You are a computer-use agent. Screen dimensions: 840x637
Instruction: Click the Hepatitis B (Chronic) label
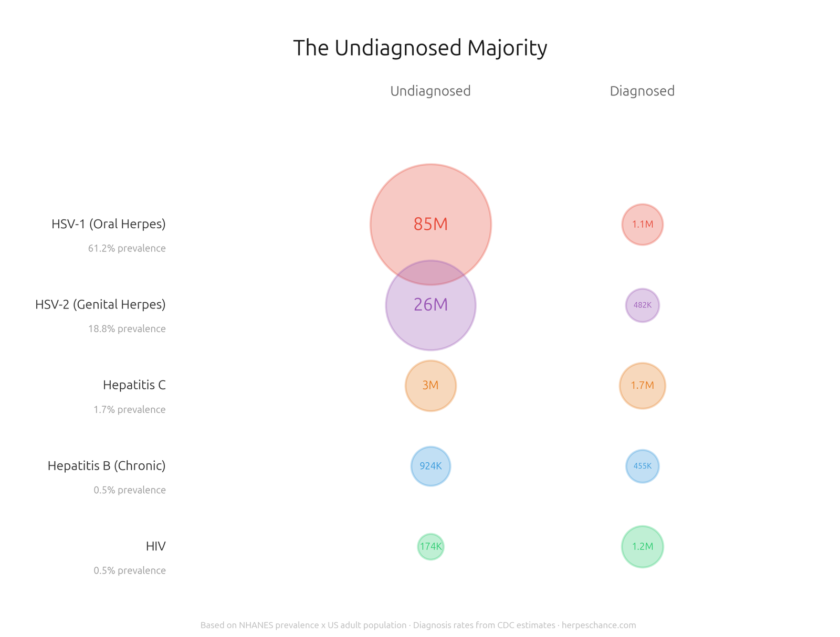107,465
